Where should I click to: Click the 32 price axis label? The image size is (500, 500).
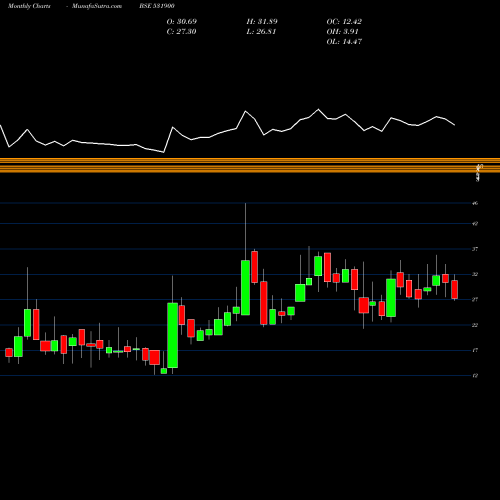(475, 274)
